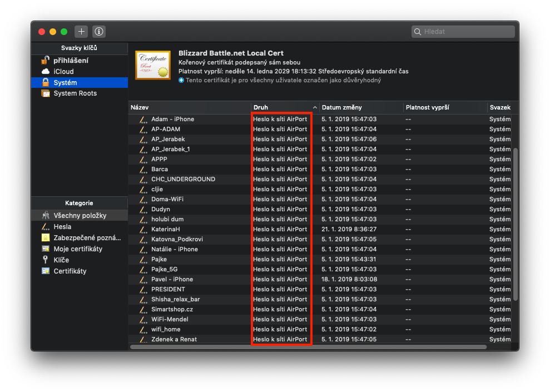Click the locked padlock icon beside Systém
The width and height of the screenshot is (550, 392).
tap(46, 82)
